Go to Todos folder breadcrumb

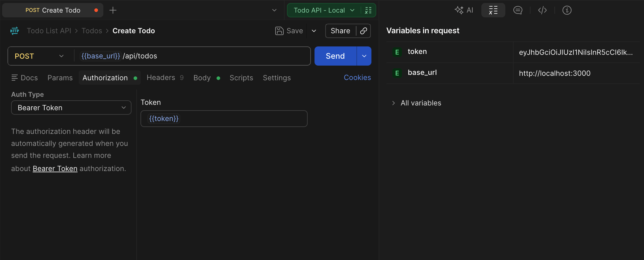[92, 31]
